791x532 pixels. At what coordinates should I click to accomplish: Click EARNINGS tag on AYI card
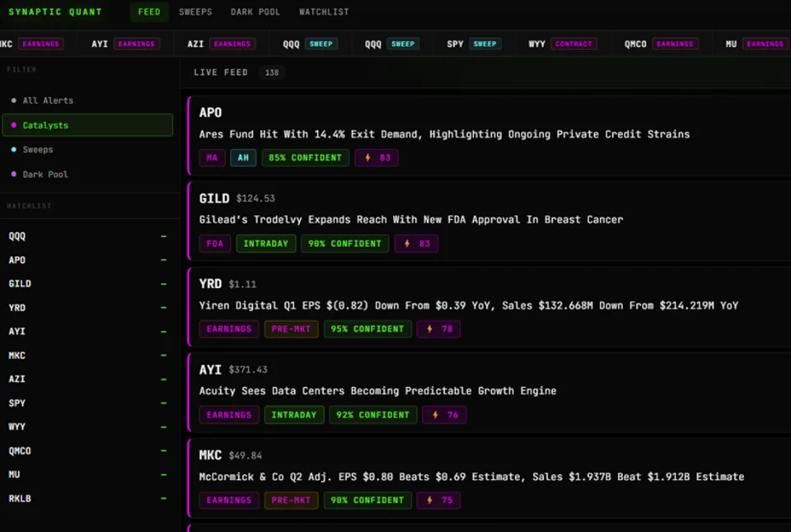229,414
